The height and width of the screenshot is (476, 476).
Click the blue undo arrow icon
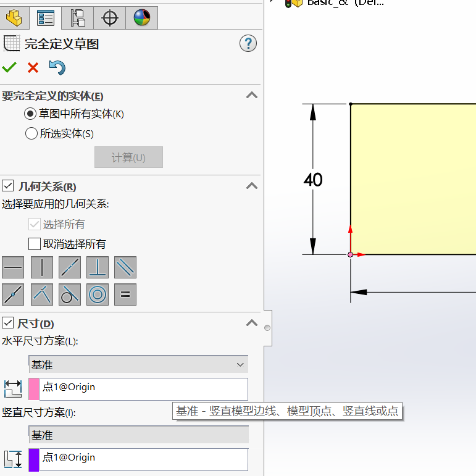[x=57, y=67]
